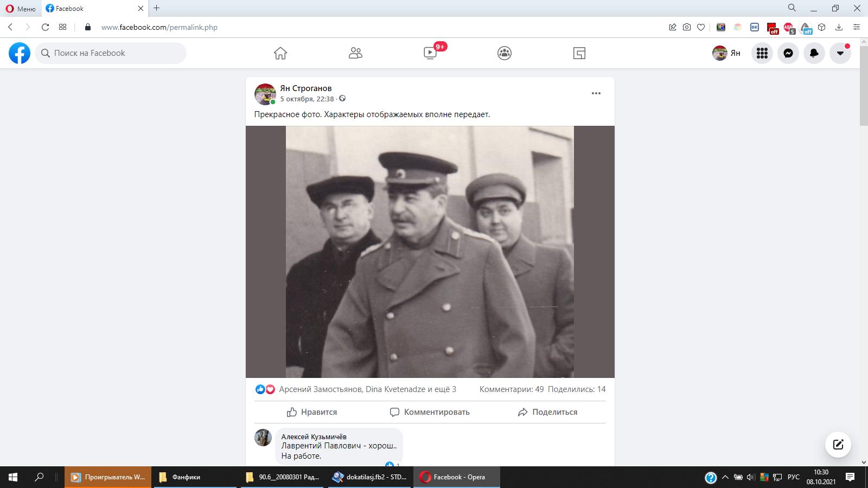Screen dimensions: 868x488
Task: Reload the current page
Action: 46,27
